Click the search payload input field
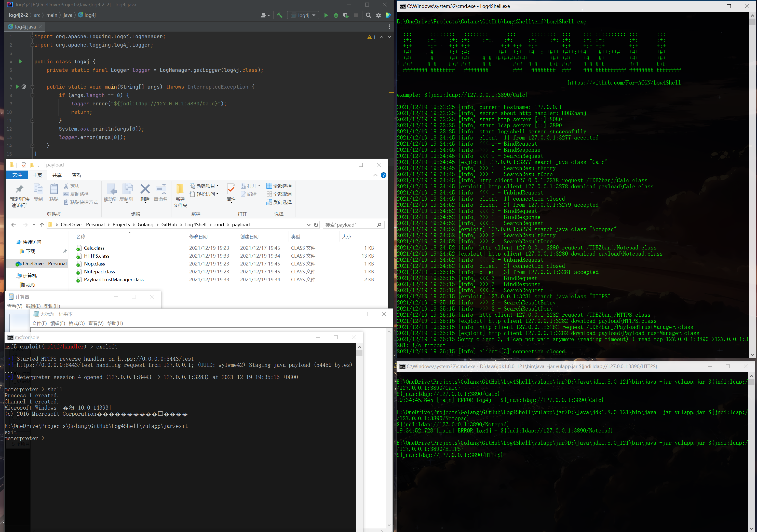The image size is (757, 532). point(349,225)
